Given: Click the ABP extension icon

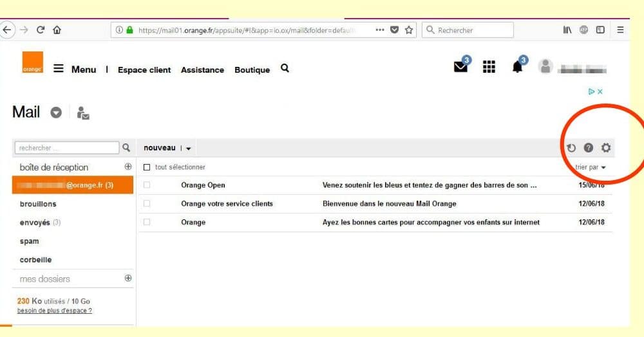Looking at the screenshot, I should [x=583, y=30].
